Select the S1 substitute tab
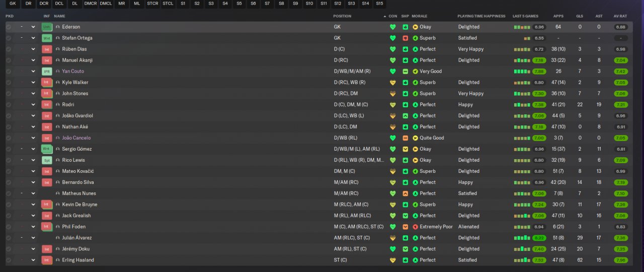The height and width of the screenshot is (272, 644). (x=183, y=4)
